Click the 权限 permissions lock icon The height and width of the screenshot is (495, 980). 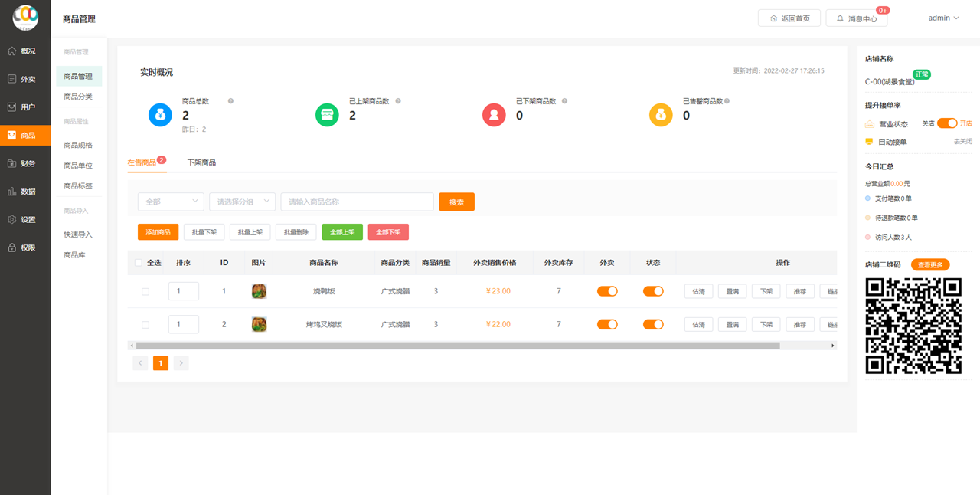(12, 248)
